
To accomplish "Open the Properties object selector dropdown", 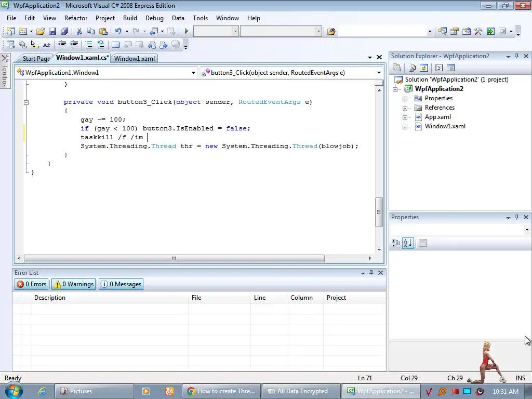I will [527, 230].
